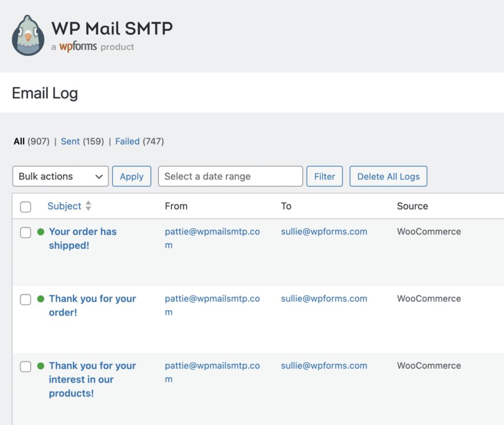Image resolution: width=504 pixels, height=425 pixels.
Task: Click the 'a wpforms product' tagline
Action: pos(93,47)
